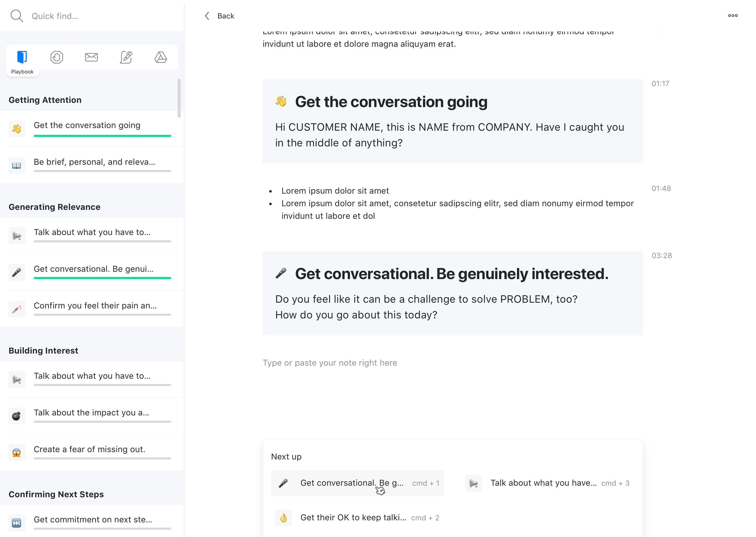This screenshot has width=756, height=537.
Task: Select 'Get the conversation going' playbook item
Action: click(x=87, y=125)
